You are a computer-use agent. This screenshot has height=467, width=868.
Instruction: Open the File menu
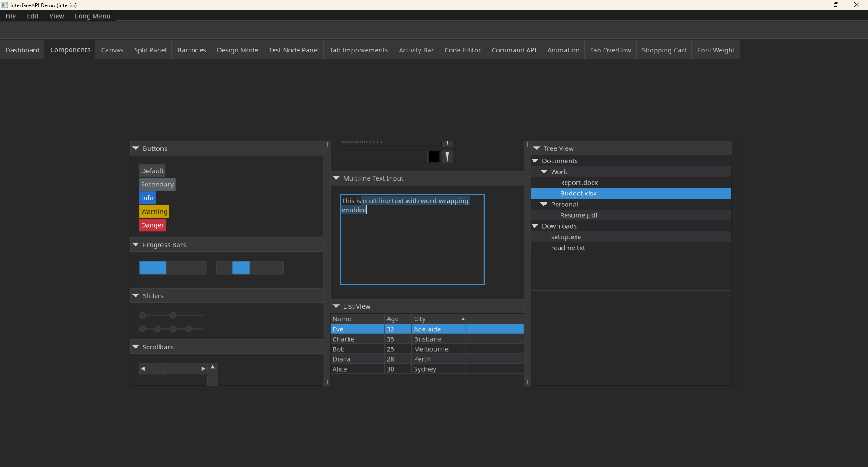[10, 16]
